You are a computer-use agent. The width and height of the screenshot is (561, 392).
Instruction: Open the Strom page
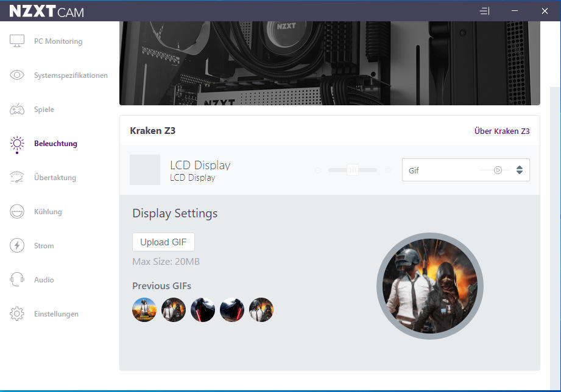(x=44, y=246)
